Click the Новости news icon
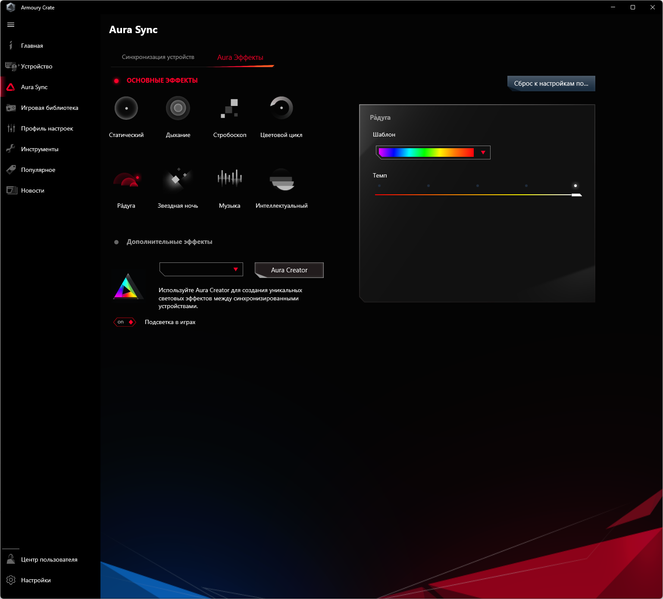 tap(11, 190)
